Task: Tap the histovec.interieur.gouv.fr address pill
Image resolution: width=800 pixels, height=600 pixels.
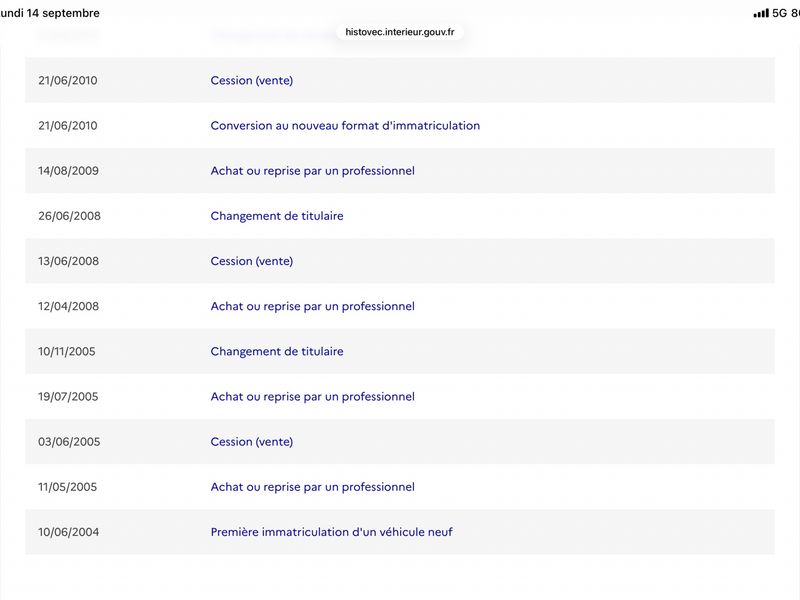Action: (x=399, y=32)
